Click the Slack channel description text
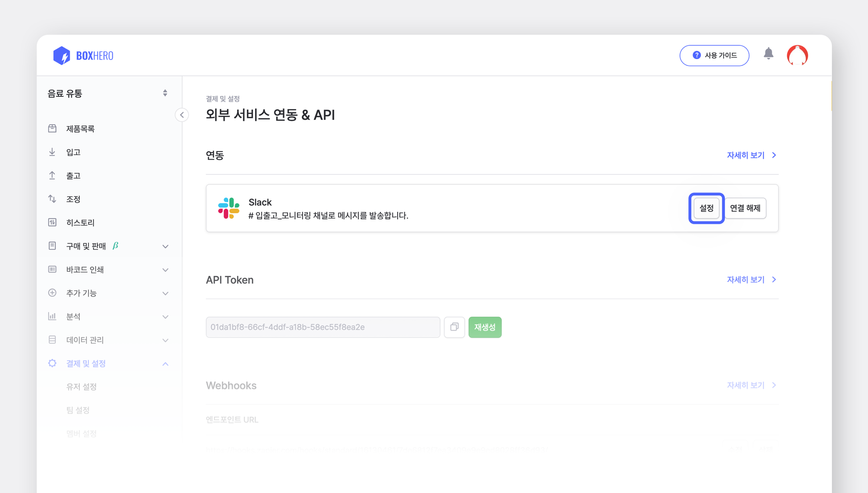 pyautogui.click(x=328, y=215)
